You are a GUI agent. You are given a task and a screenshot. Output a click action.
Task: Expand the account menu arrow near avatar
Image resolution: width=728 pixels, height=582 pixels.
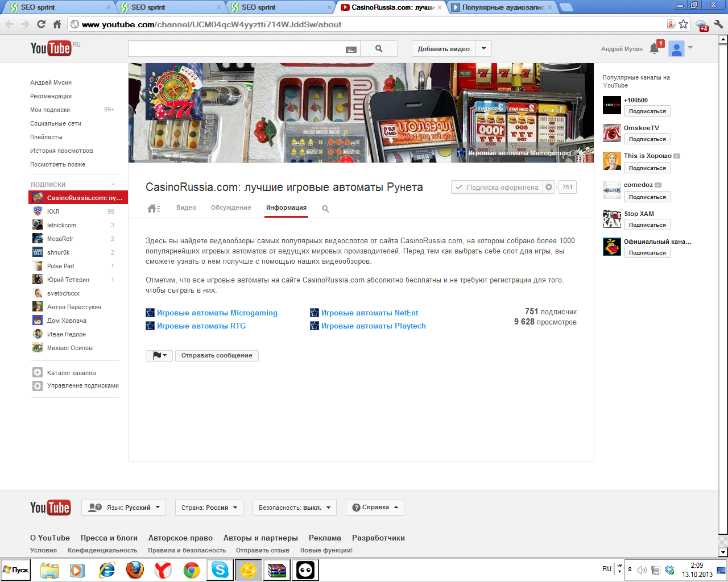pyautogui.click(x=690, y=48)
